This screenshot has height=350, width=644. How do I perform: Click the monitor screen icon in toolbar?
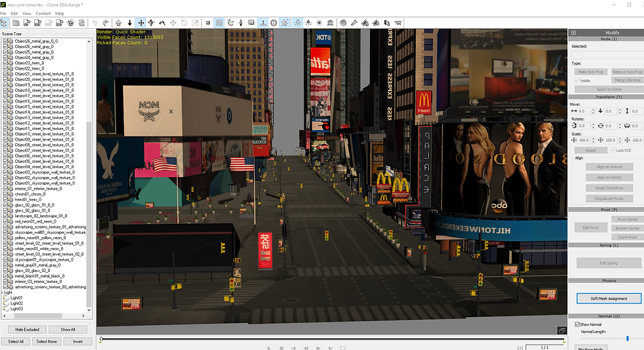tap(251, 23)
